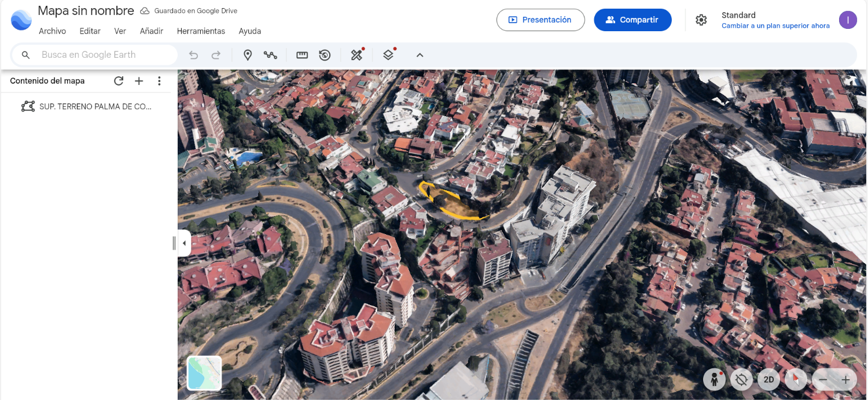Image resolution: width=868 pixels, height=400 pixels.
Task: Click the zoom in plus button
Action: click(845, 380)
